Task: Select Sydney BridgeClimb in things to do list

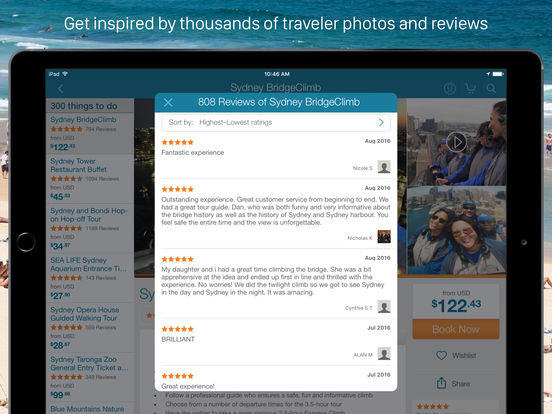Action: (x=90, y=133)
